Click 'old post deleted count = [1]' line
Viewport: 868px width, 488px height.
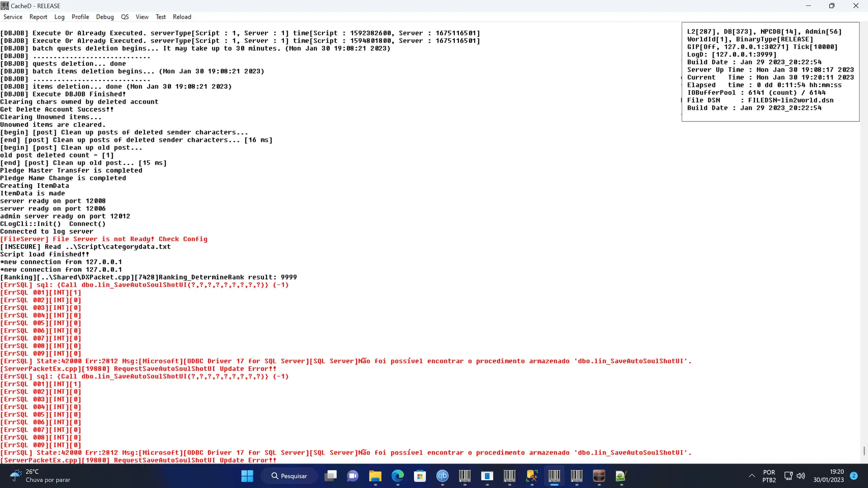(x=57, y=155)
